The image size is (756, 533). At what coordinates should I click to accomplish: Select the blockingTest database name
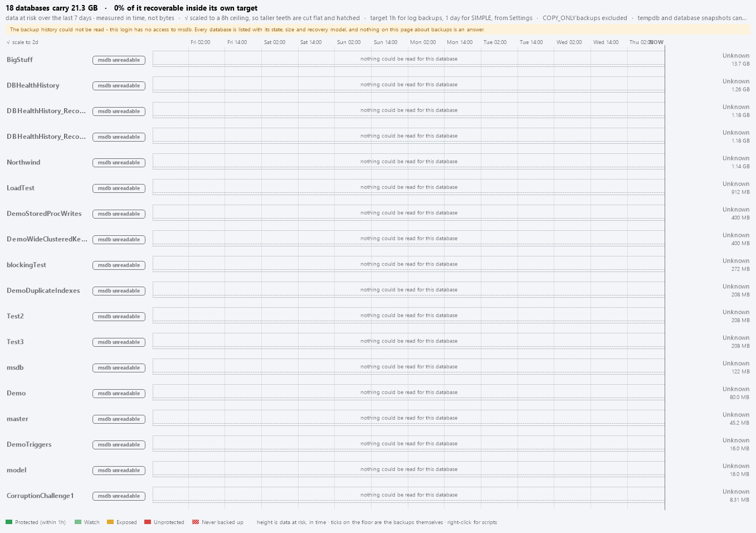pos(26,265)
